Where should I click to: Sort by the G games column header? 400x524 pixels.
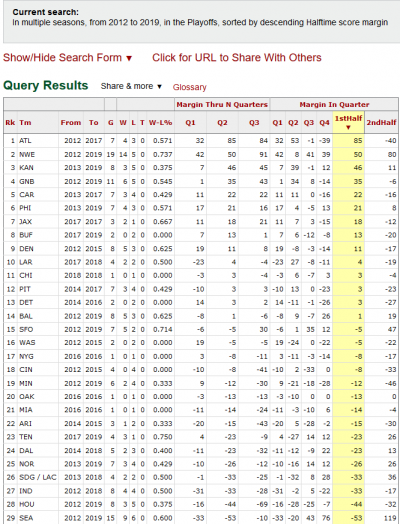click(111, 122)
